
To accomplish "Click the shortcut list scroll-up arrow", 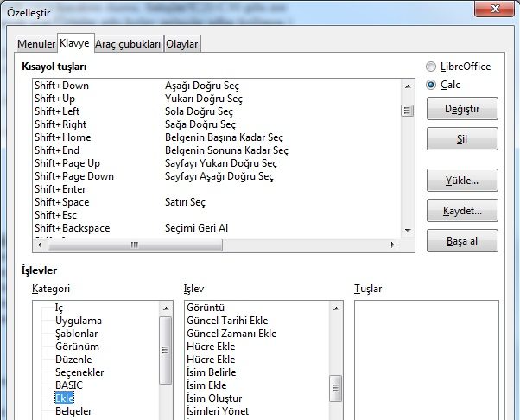I will [408, 86].
